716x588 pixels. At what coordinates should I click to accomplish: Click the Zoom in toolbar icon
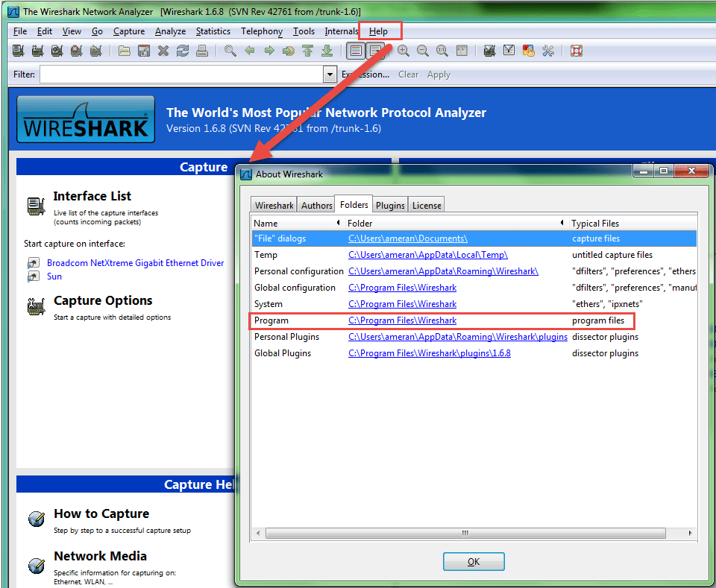click(x=403, y=51)
